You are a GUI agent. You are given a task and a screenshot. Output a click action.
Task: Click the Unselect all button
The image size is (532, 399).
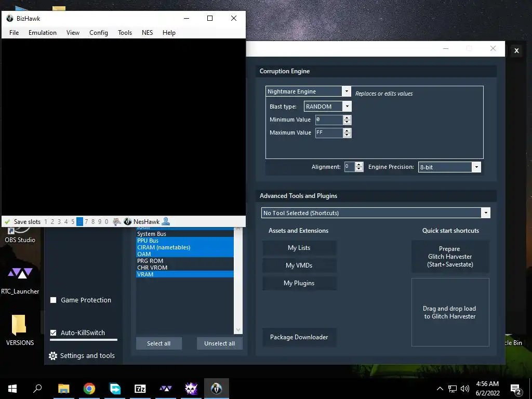click(219, 343)
